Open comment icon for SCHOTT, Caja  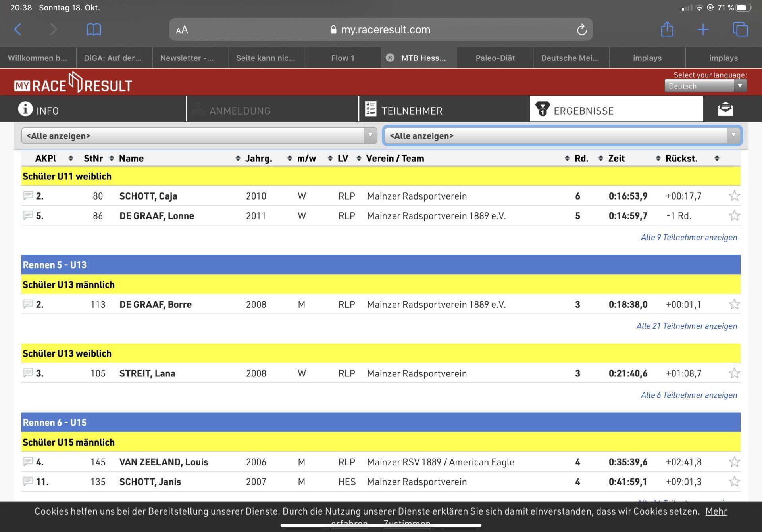coord(28,196)
